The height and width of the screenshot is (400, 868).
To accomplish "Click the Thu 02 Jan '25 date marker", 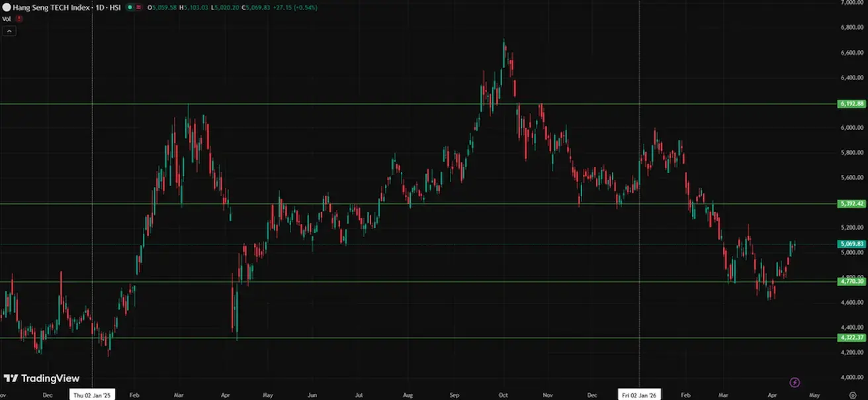I will pos(93,395).
